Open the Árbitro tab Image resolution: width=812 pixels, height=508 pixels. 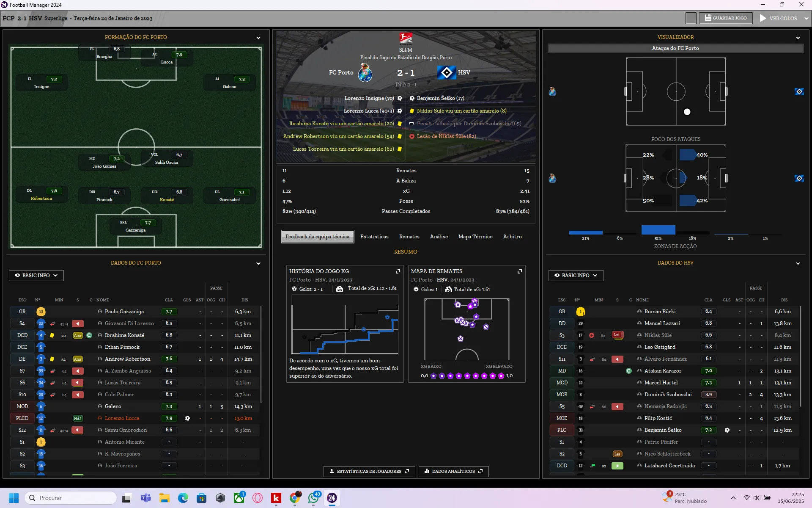tap(512, 237)
